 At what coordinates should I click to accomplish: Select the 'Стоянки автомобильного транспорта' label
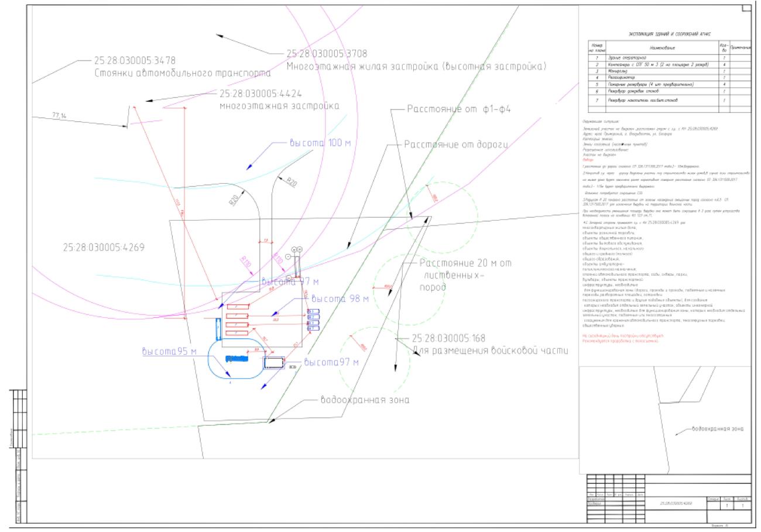(183, 74)
